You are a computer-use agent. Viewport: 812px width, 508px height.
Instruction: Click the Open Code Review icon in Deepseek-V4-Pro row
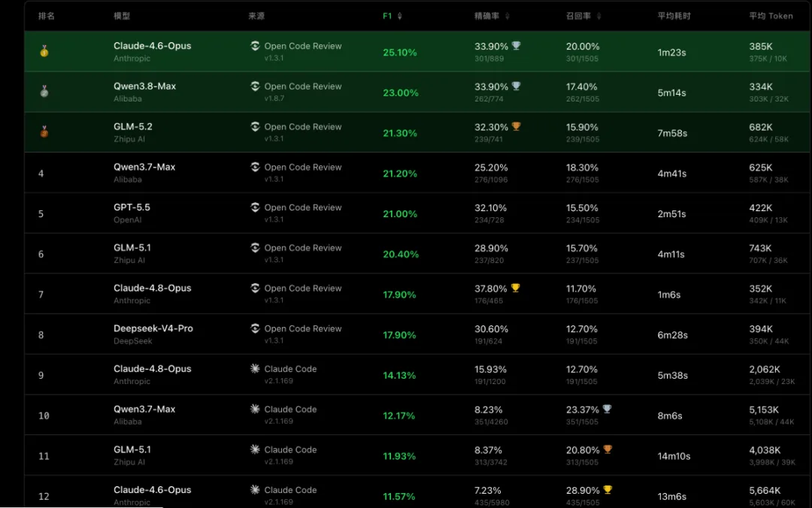coord(255,328)
